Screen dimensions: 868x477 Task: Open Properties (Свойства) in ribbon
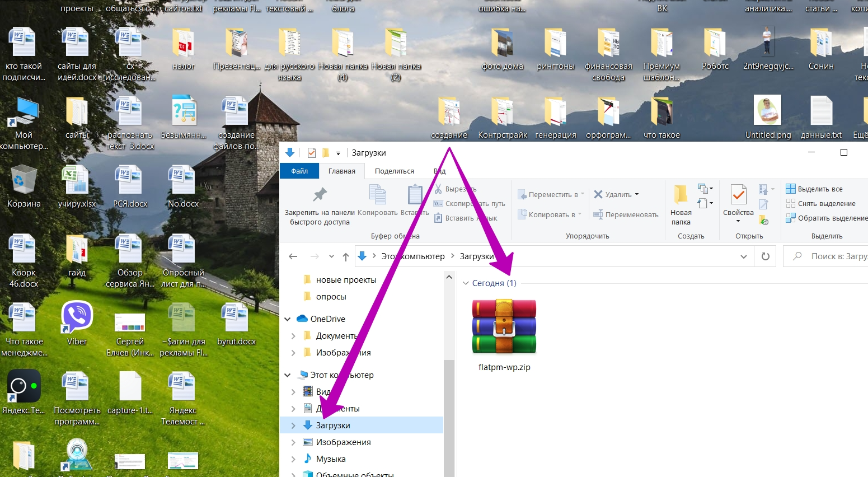pos(738,204)
